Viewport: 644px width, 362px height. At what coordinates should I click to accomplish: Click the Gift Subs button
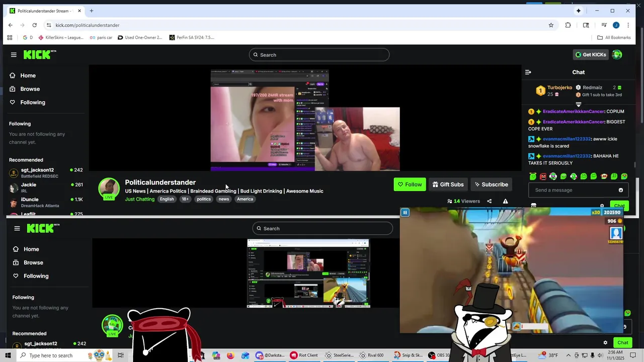coord(448,185)
